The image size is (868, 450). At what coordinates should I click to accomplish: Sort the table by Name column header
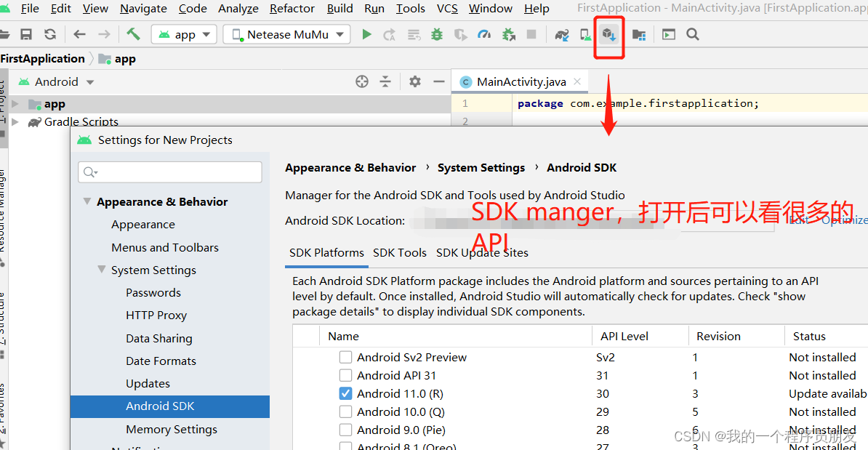coord(456,336)
